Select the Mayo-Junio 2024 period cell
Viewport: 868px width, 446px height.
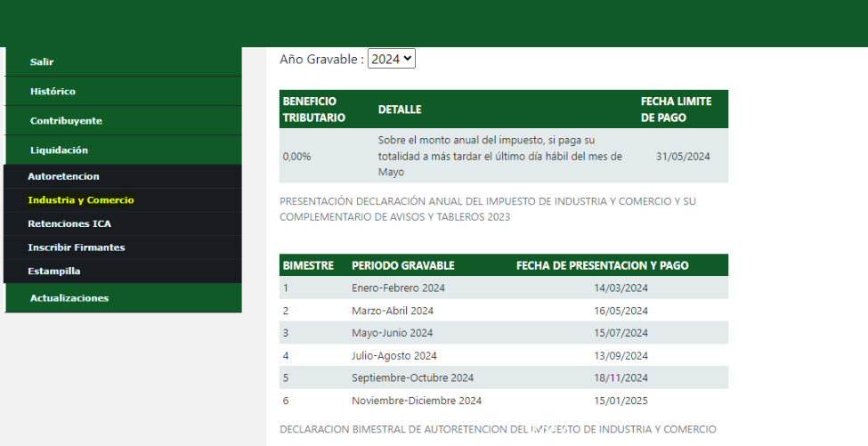pos(392,333)
